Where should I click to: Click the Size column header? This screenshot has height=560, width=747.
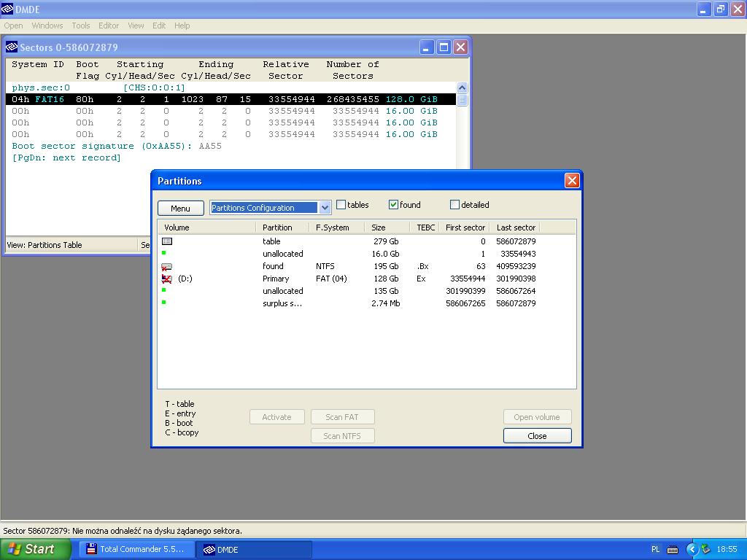(387, 227)
